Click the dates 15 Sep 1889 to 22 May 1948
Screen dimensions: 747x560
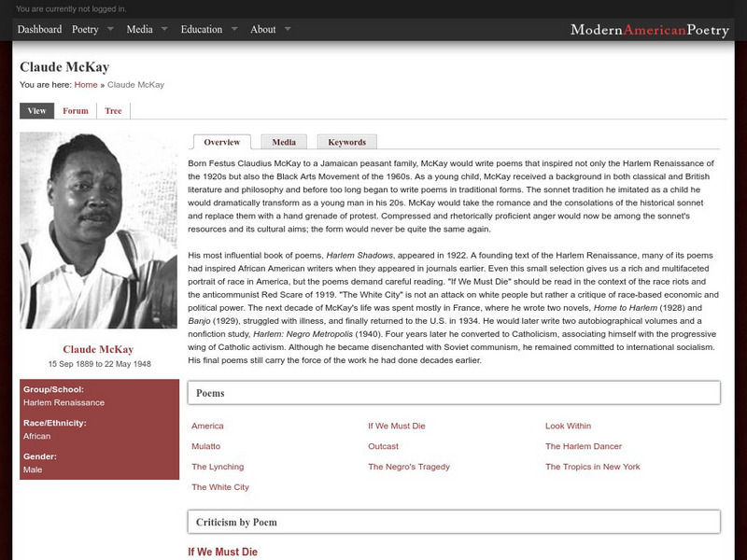click(100, 364)
